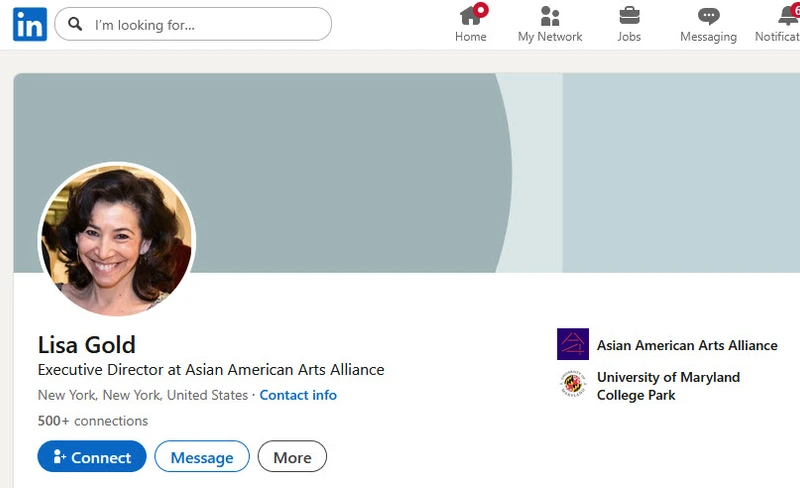Open the My Network people icon

point(549,16)
